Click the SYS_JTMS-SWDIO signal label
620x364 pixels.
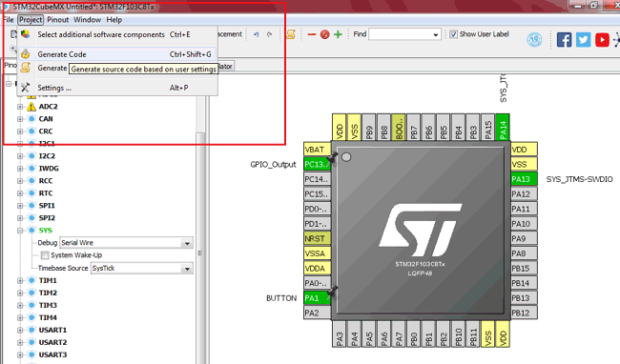pos(579,179)
